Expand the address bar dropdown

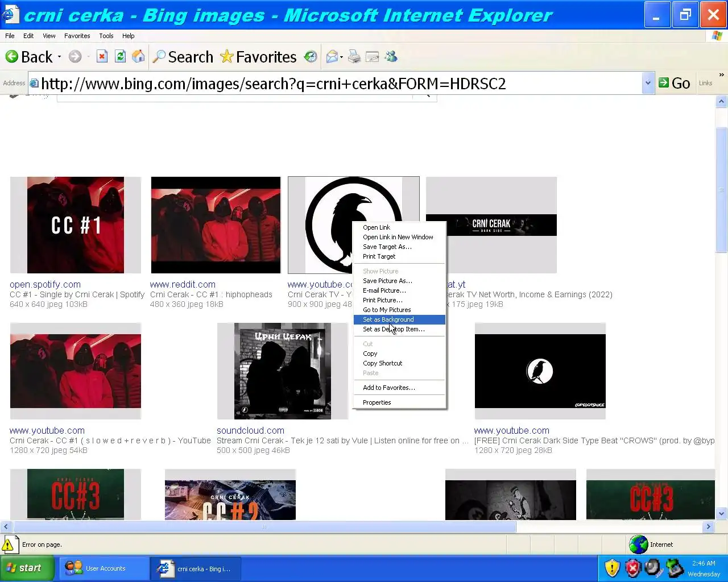click(x=648, y=84)
